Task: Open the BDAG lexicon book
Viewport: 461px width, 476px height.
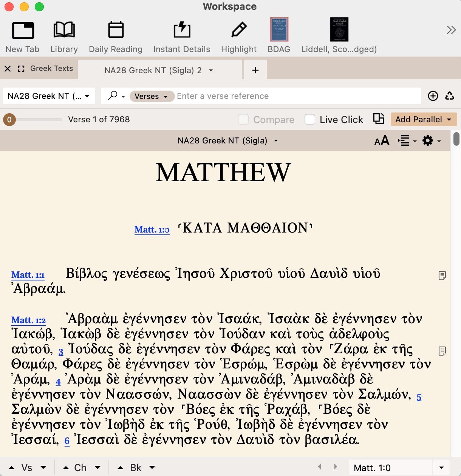Action: click(x=279, y=29)
